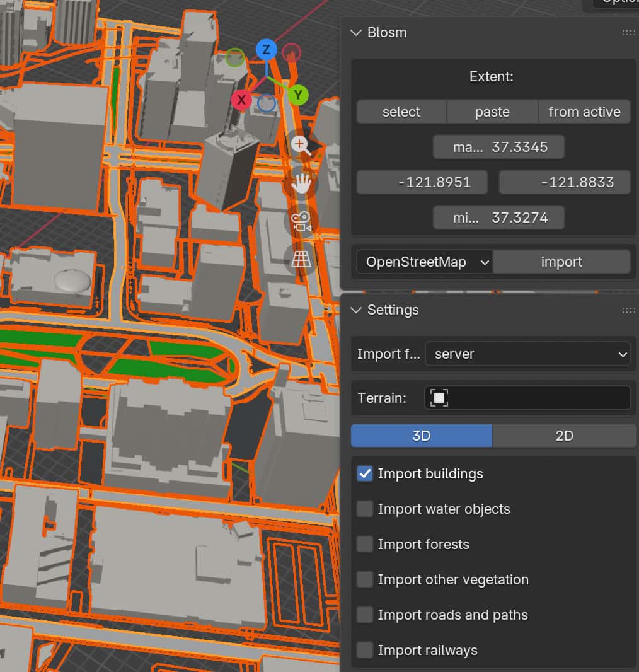Collapse the Settings panel
639x672 pixels.
[x=356, y=310]
